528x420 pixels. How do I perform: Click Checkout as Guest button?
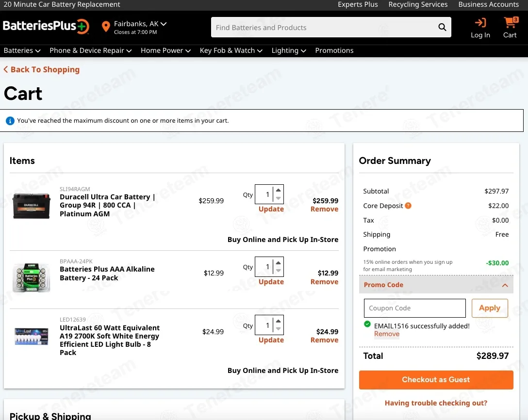pyautogui.click(x=436, y=380)
